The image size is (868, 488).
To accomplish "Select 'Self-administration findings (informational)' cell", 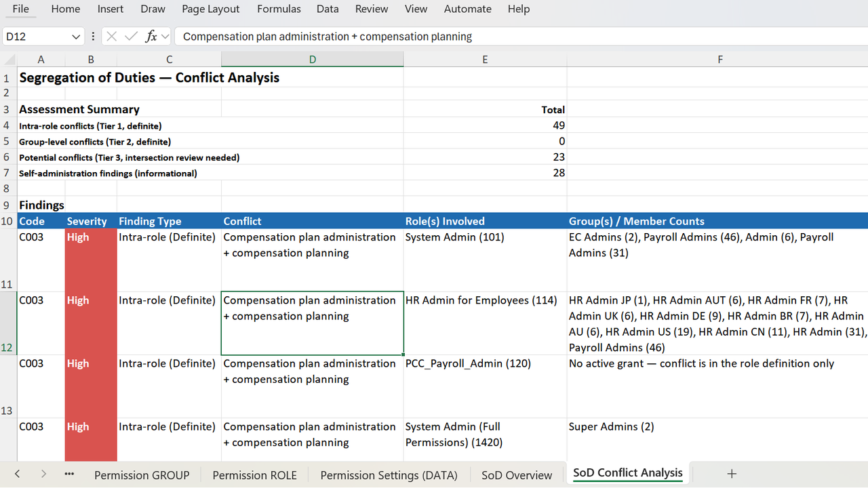I will click(x=108, y=174).
